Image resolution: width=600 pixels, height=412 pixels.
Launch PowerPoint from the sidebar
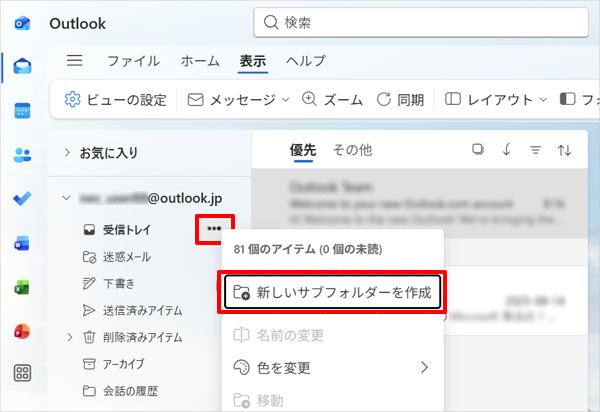coord(22,331)
